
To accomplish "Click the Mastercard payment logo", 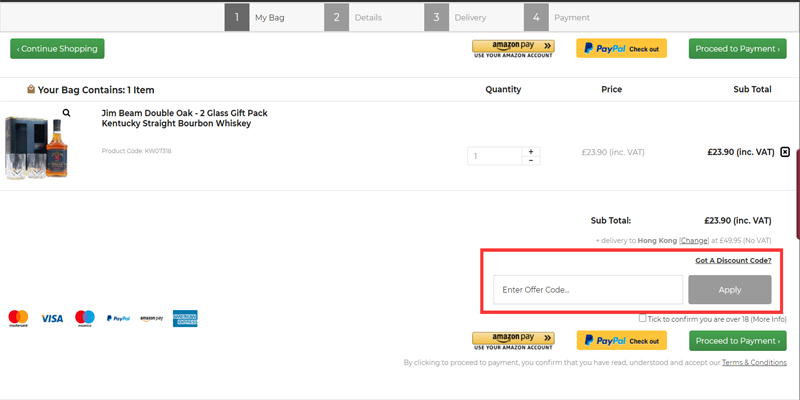I will click(18, 318).
